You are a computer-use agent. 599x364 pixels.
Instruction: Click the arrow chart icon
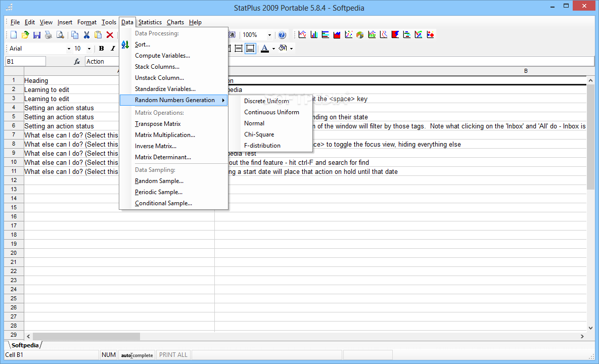(x=419, y=35)
